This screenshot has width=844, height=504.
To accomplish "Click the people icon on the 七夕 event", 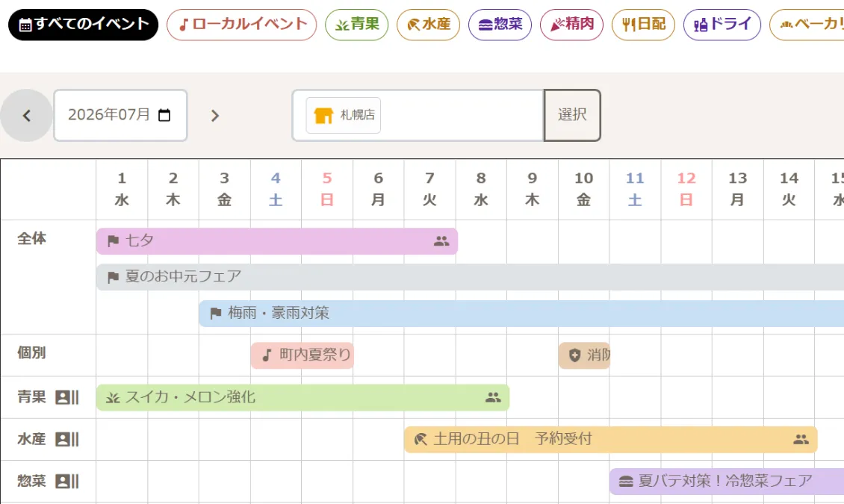I will point(441,241).
